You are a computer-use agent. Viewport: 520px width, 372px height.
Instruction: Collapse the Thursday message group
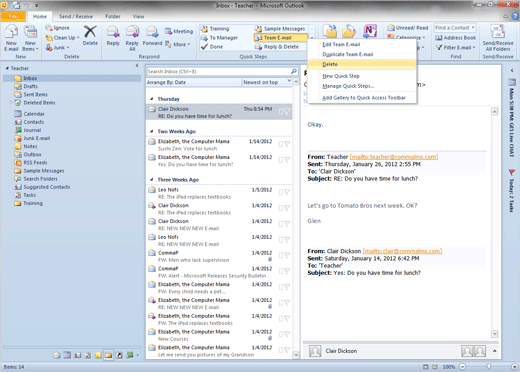tap(152, 99)
